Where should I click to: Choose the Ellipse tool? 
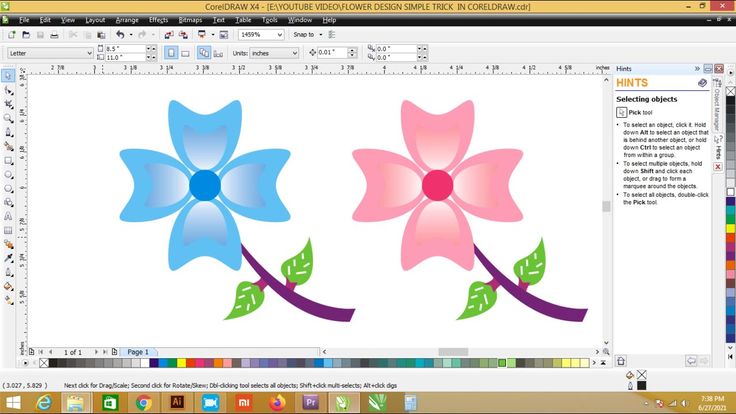8,174
